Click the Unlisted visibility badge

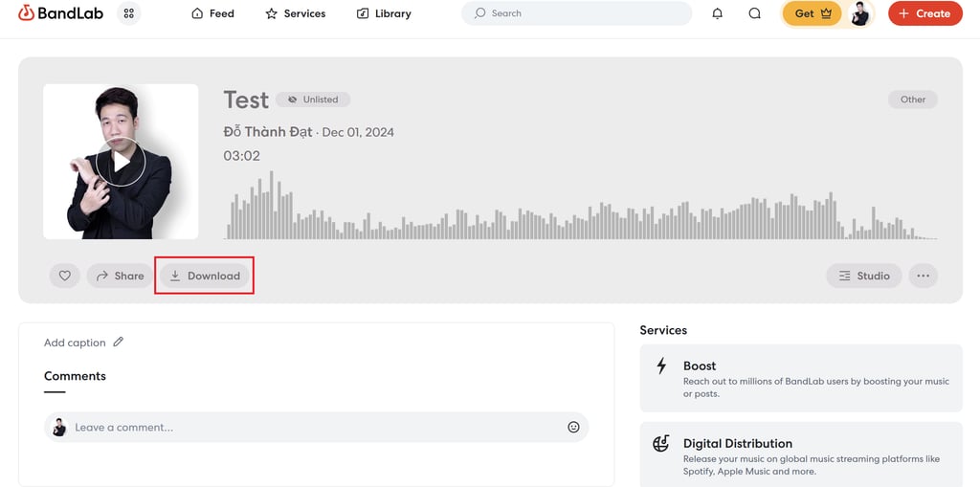tap(313, 100)
